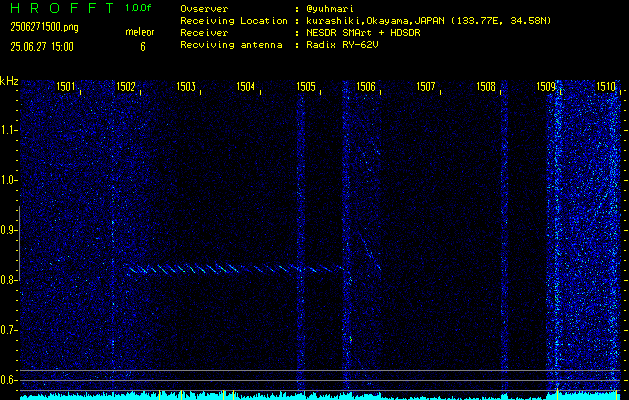The width and height of the screenshot is (629, 400).
Task: Click the 1507 time marker
Action: coord(426,86)
